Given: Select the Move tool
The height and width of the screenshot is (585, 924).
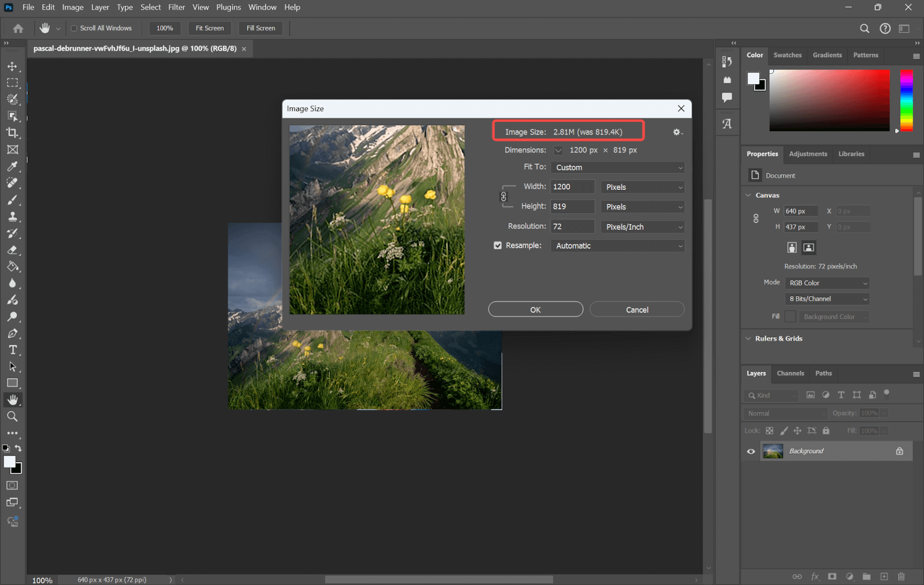Looking at the screenshot, I should pos(12,66).
